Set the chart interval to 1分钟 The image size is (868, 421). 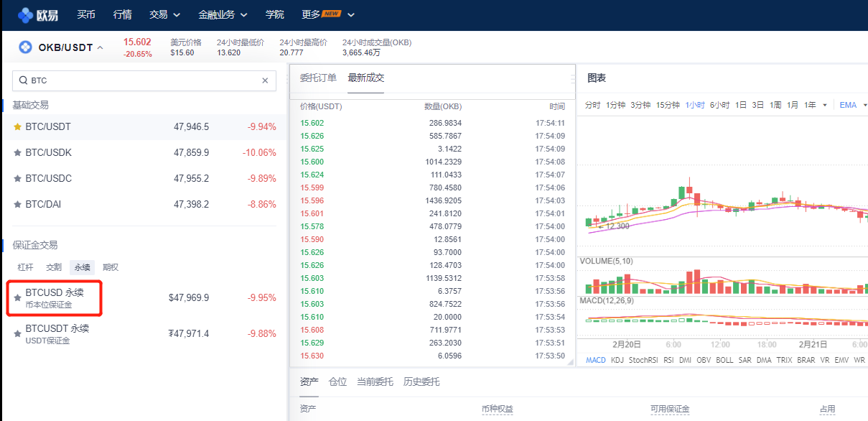click(x=615, y=105)
